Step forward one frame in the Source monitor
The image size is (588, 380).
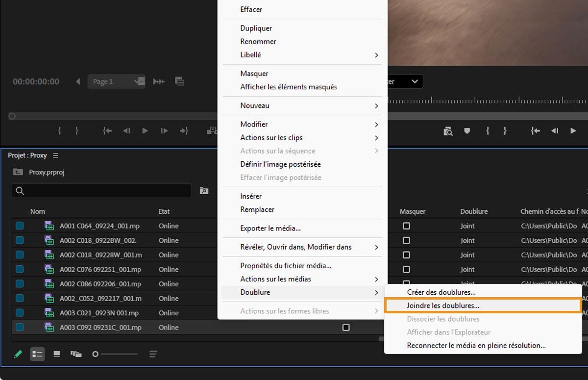click(x=165, y=130)
